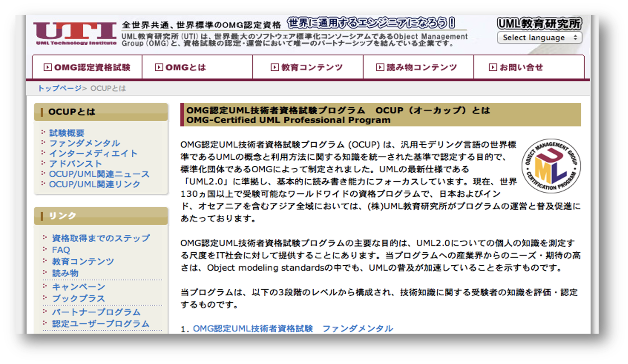Click arrow icon beside 教育コンテンツ tab

(275, 67)
